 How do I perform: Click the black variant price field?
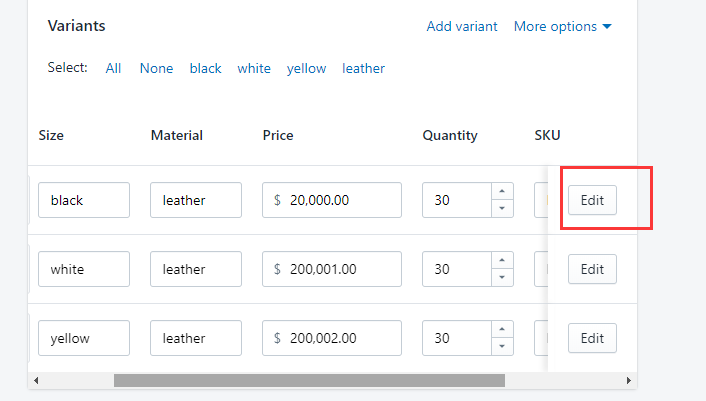[332, 200]
